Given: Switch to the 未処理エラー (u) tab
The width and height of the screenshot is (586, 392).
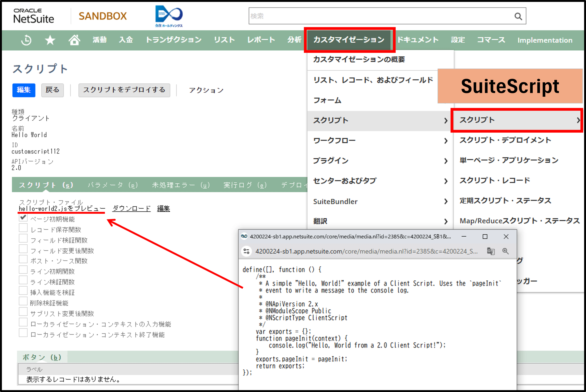Looking at the screenshot, I should (x=181, y=185).
